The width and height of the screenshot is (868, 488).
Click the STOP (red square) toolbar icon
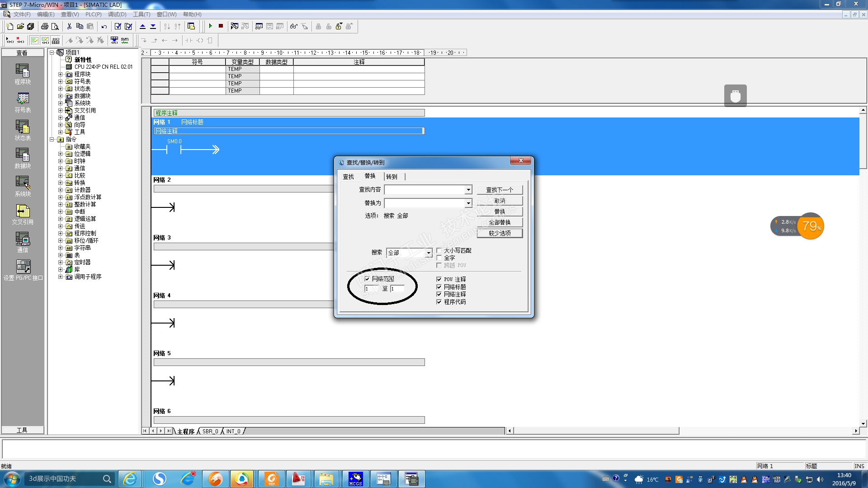click(221, 26)
